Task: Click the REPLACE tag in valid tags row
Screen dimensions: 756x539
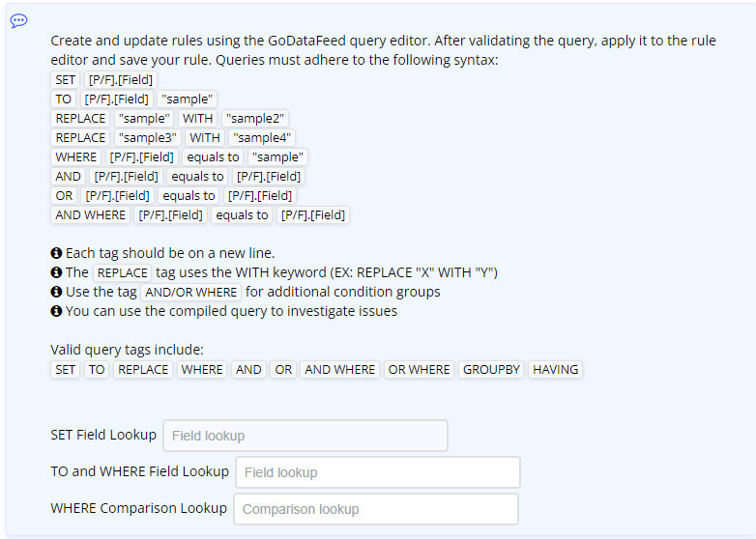Action: 143,369
